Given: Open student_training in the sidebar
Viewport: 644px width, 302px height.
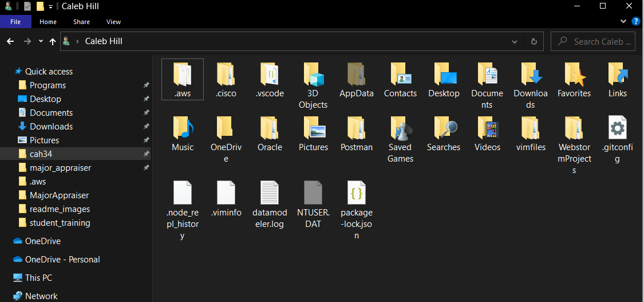Looking at the screenshot, I should click(60, 223).
